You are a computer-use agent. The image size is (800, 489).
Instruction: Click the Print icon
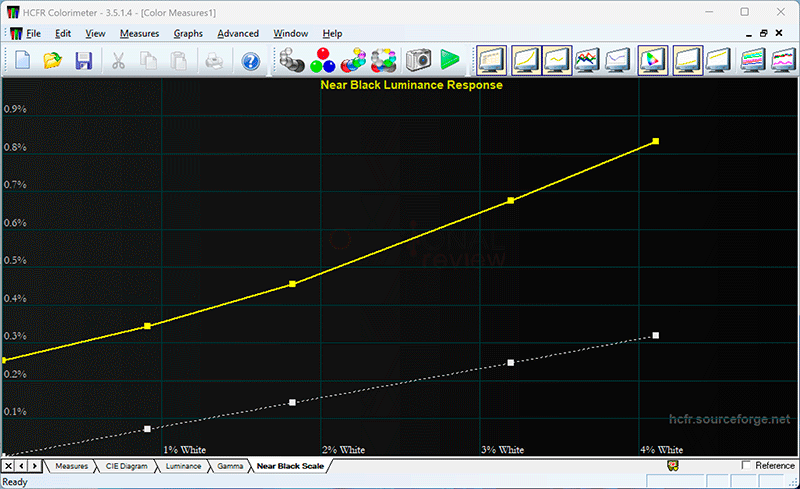click(x=214, y=61)
